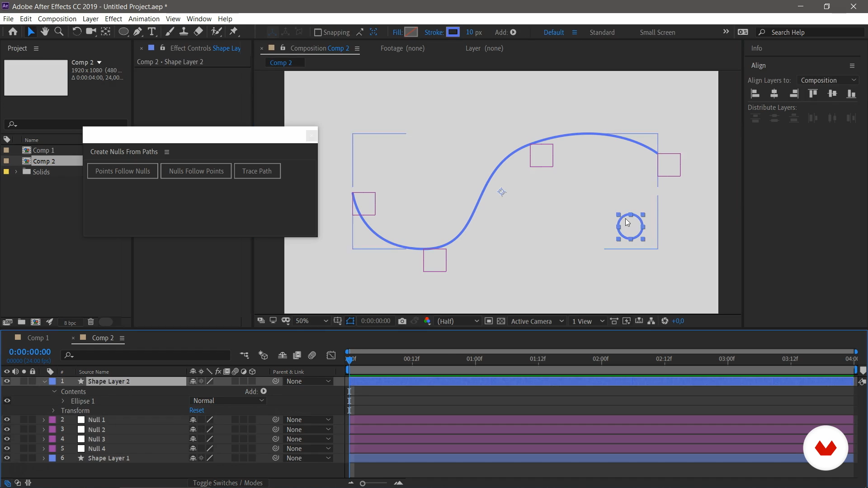Open the Composition menu
This screenshot has width=868, height=488.
click(57, 19)
